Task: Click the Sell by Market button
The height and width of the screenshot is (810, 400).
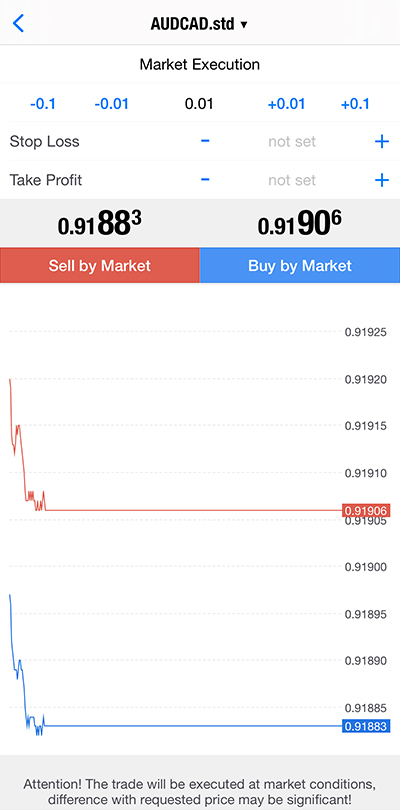Action: coord(100,266)
